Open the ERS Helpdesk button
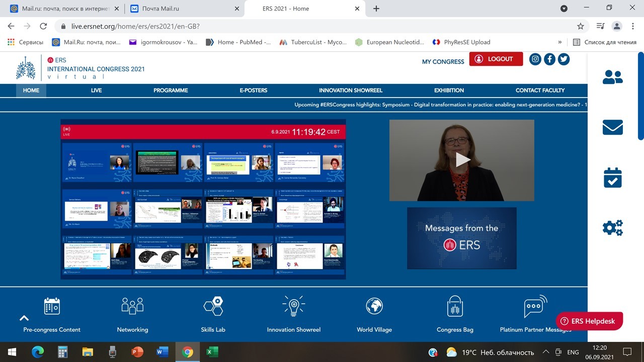Image resolution: width=644 pixels, height=362 pixels. [x=589, y=321]
